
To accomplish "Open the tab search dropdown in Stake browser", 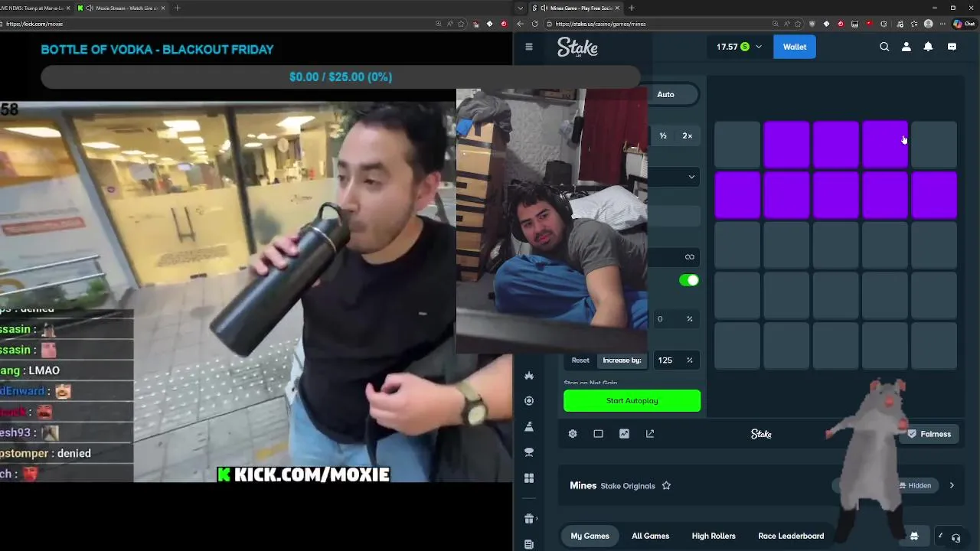I will [521, 8].
